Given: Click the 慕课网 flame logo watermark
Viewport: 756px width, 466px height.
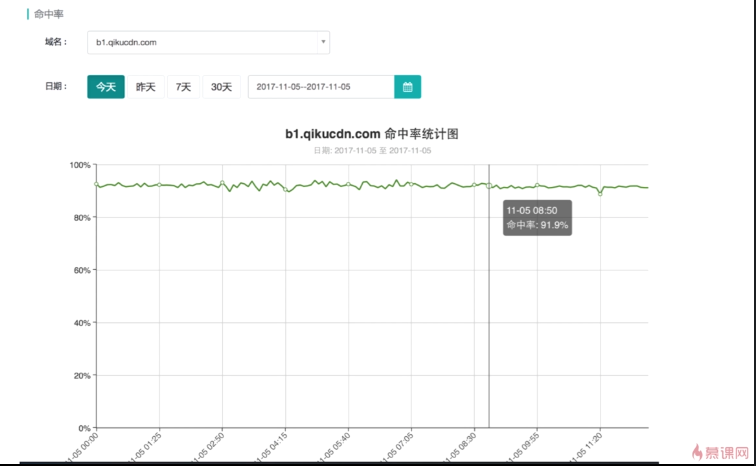Looking at the screenshot, I should click(x=719, y=453).
